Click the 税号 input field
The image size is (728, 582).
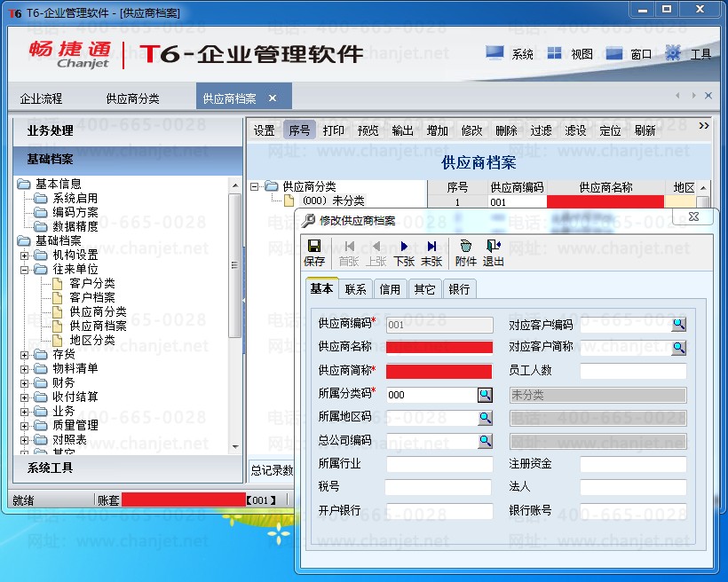(x=439, y=487)
